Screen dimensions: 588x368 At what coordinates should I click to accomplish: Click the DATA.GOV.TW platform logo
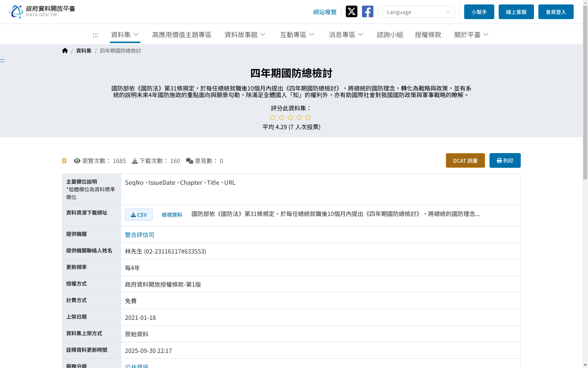pyautogui.click(x=41, y=10)
